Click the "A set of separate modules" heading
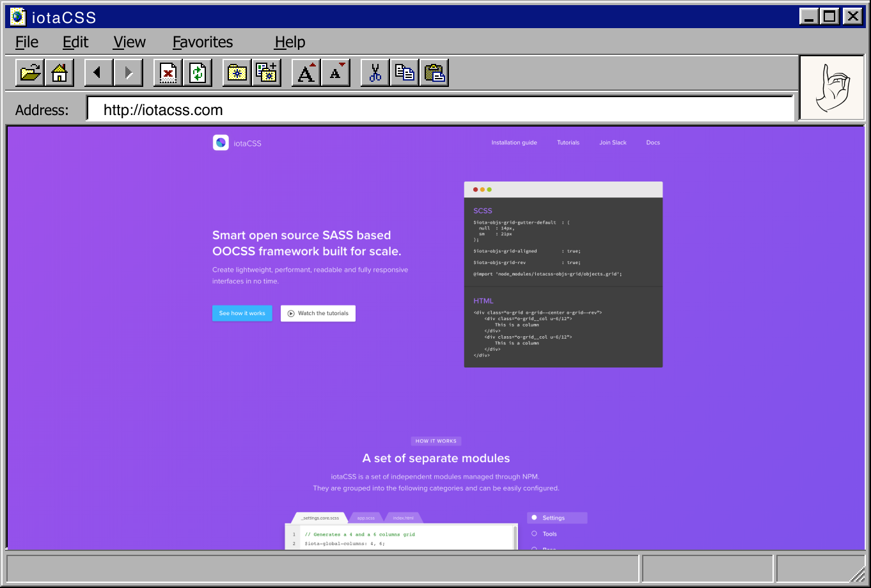Screen dimensions: 871x588 coord(436,458)
